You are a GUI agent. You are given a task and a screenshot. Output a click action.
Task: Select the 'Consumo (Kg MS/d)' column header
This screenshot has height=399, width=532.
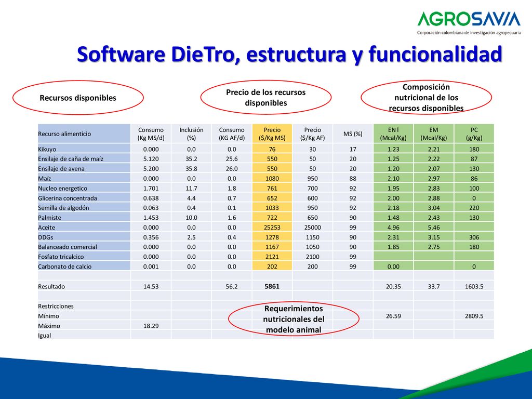(151, 134)
